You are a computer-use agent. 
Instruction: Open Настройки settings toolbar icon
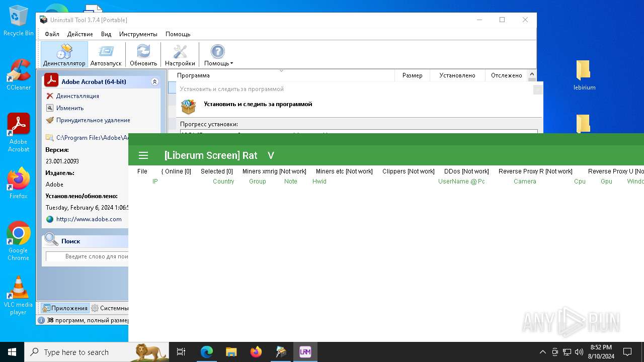pyautogui.click(x=180, y=55)
